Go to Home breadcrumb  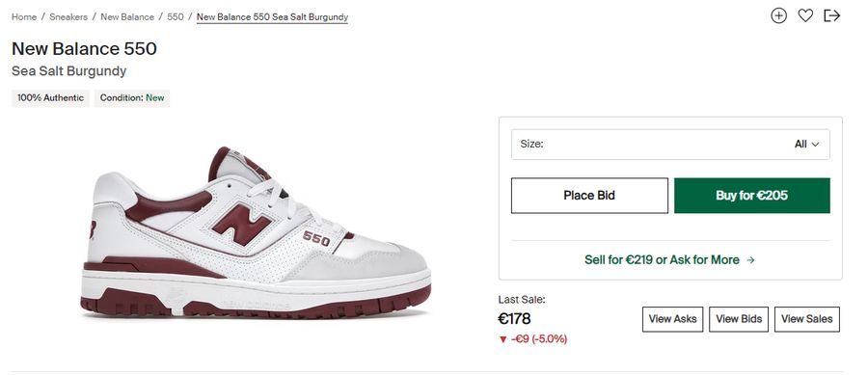[24, 16]
